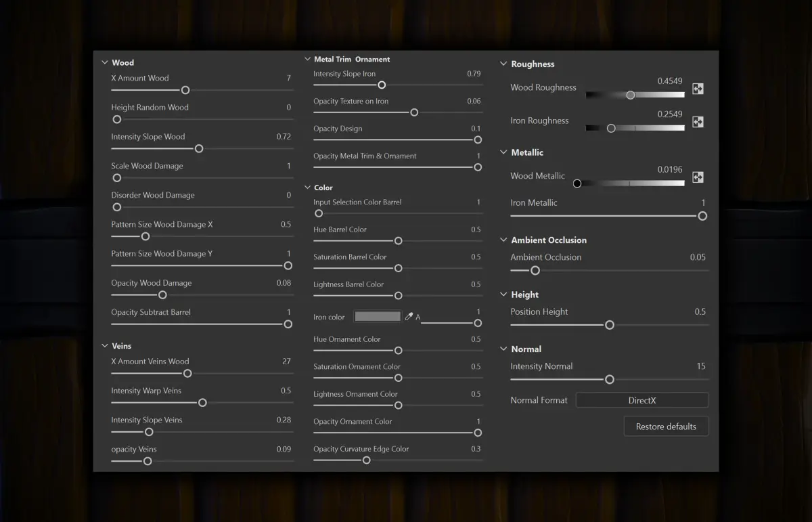Collapse the Height section

click(x=503, y=295)
